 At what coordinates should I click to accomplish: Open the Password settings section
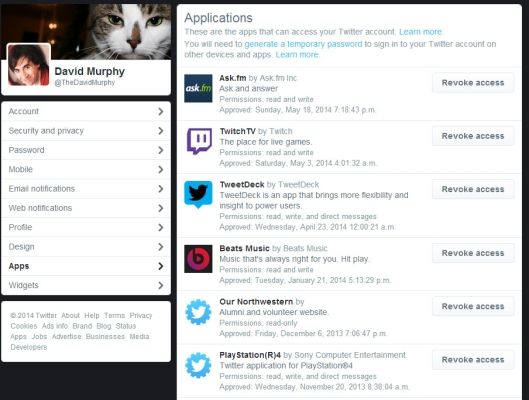[x=86, y=150]
